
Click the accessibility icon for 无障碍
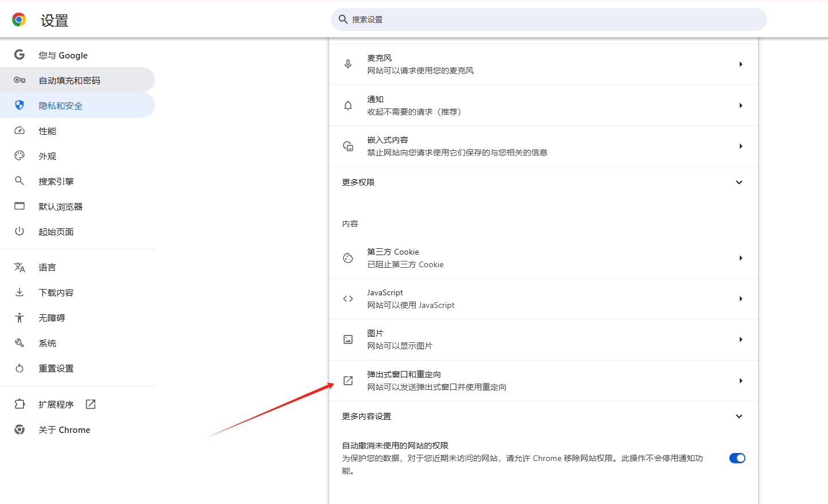pyautogui.click(x=19, y=318)
